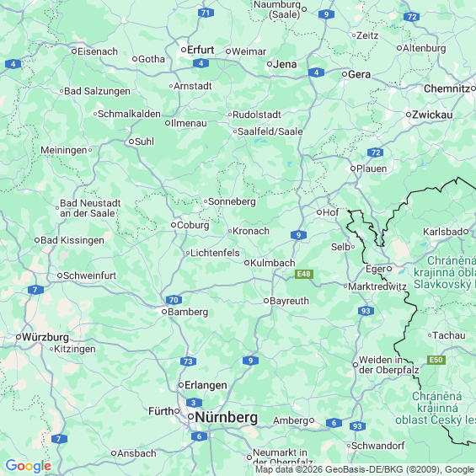Click the A3 shield near Nürnberg
This screenshot has height=476, width=476.
[x=194, y=403]
